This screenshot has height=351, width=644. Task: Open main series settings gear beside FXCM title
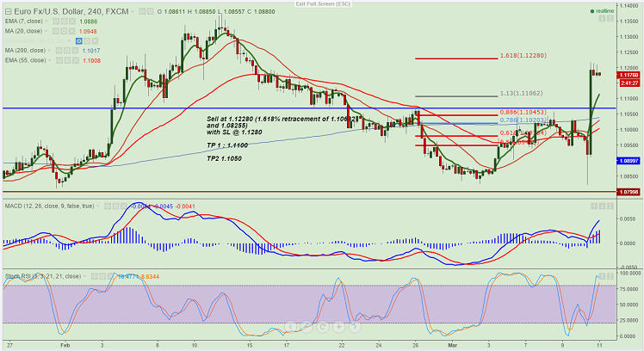point(151,11)
